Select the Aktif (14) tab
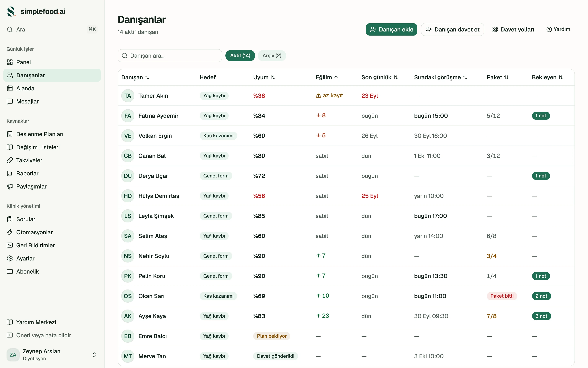 [x=240, y=55]
